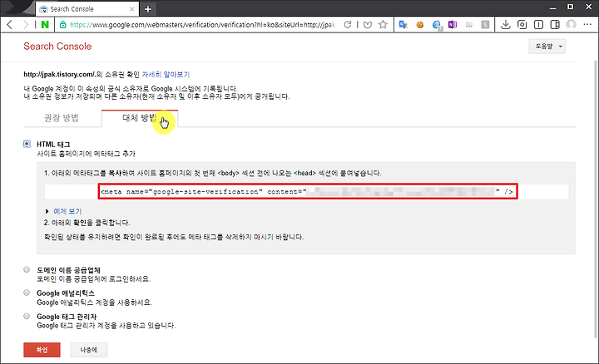This screenshot has height=364, width=599.
Task: Open the green N Naver home icon
Action: (45, 25)
